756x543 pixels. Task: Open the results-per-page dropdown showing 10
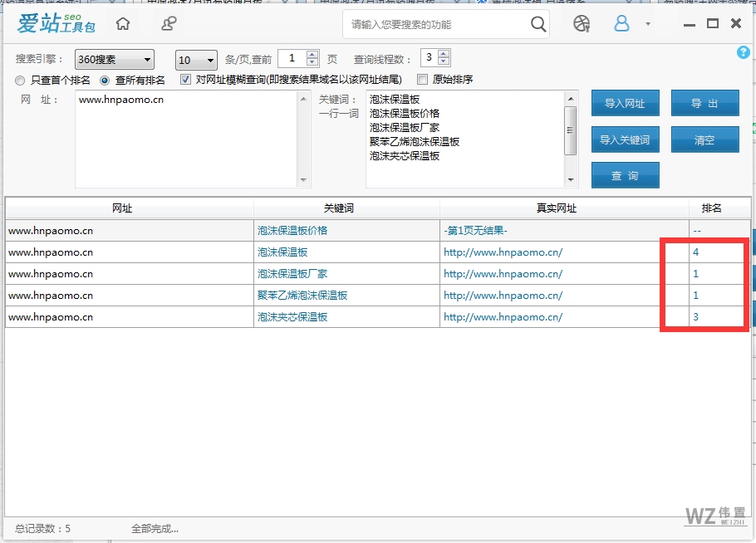194,59
